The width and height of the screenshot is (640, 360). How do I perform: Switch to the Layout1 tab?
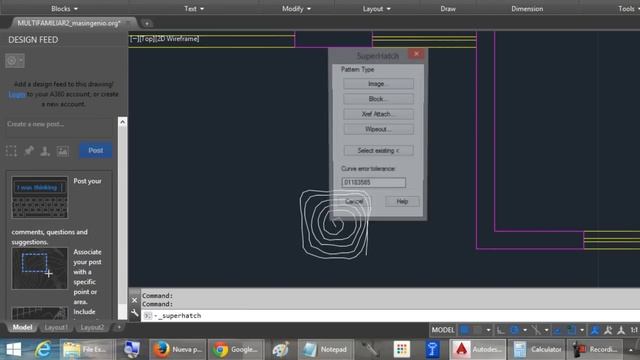coord(56,327)
